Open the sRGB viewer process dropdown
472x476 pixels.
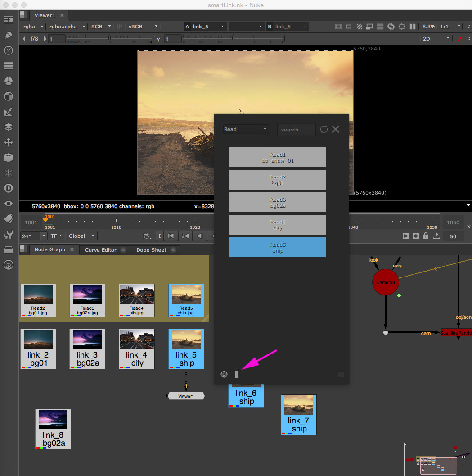[x=143, y=27]
